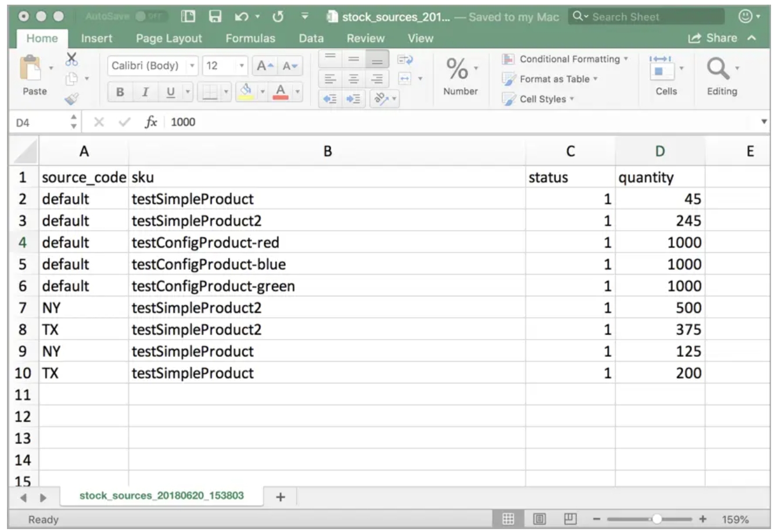This screenshot has width=778, height=532.
Task: Switch to the Formulas tab
Action: (x=250, y=38)
